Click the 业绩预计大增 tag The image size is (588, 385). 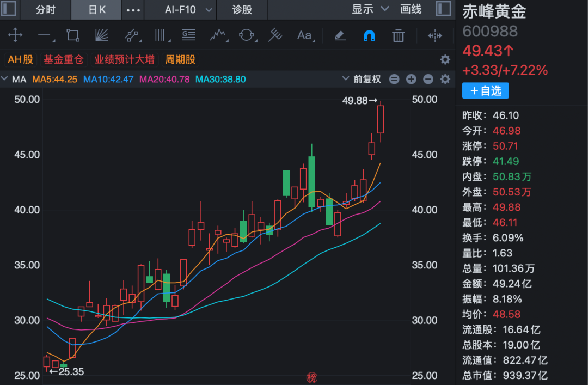click(124, 59)
